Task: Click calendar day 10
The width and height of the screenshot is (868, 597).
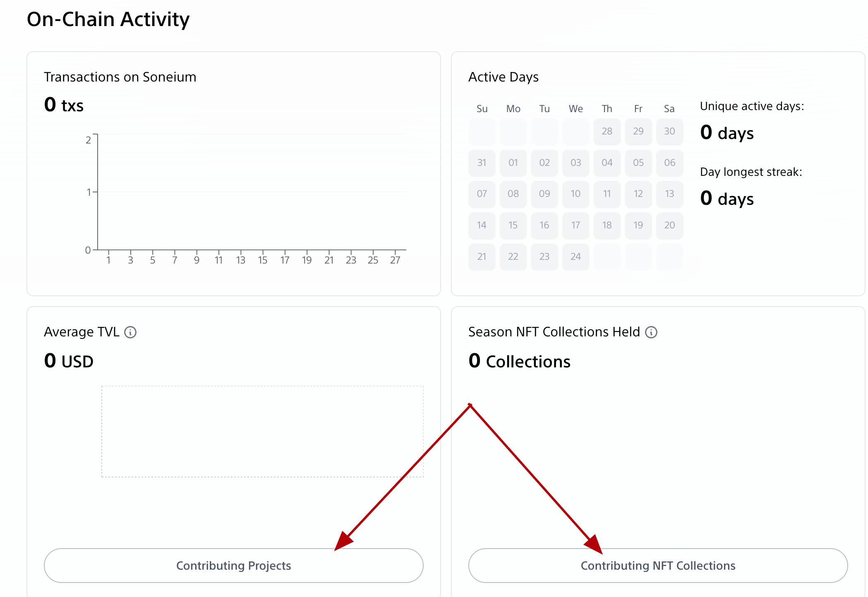Action: click(575, 194)
